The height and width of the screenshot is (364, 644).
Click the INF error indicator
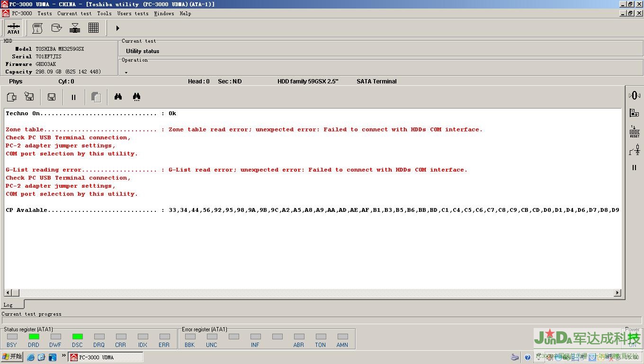click(255, 337)
